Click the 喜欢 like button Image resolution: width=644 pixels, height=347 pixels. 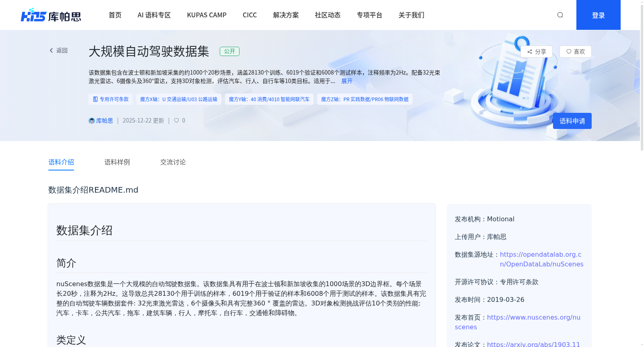click(x=575, y=52)
